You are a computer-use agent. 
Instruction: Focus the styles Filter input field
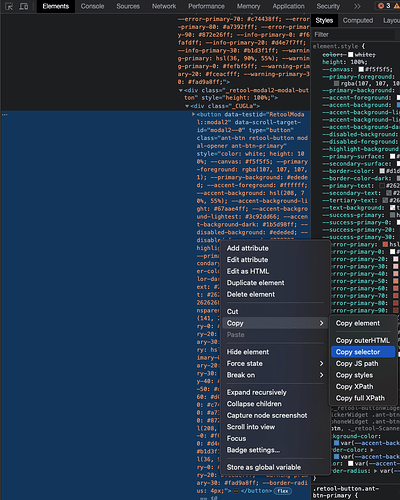pyautogui.click(x=353, y=35)
